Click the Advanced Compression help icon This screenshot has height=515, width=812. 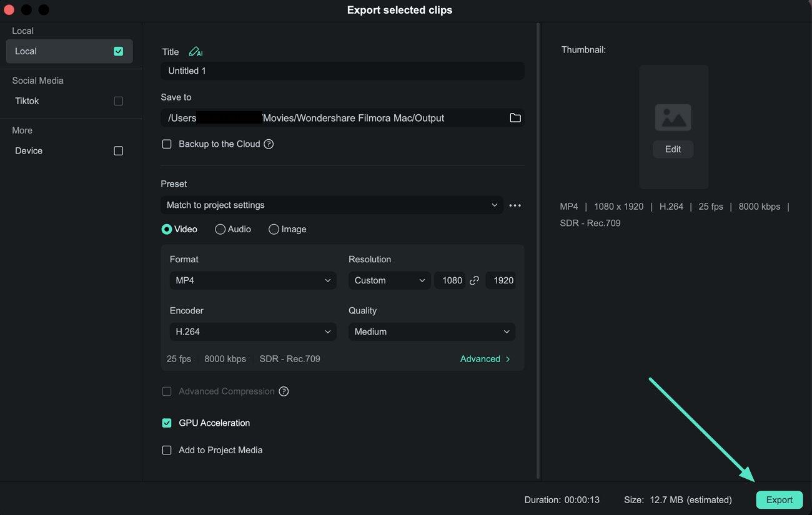pos(284,391)
